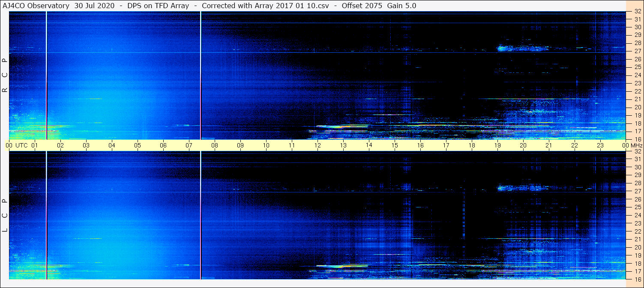The height and width of the screenshot is (288, 644).
Task: Select the "15" hour tick label
Action: [395, 145]
